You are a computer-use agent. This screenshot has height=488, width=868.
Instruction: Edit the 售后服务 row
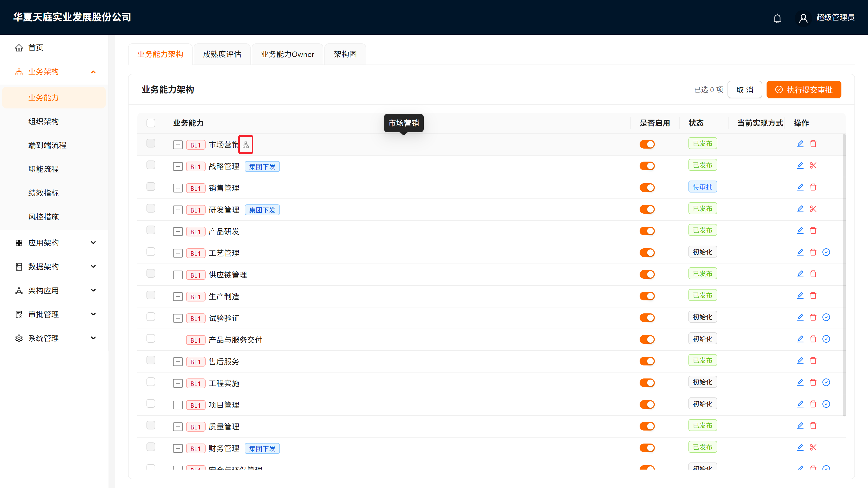click(800, 360)
